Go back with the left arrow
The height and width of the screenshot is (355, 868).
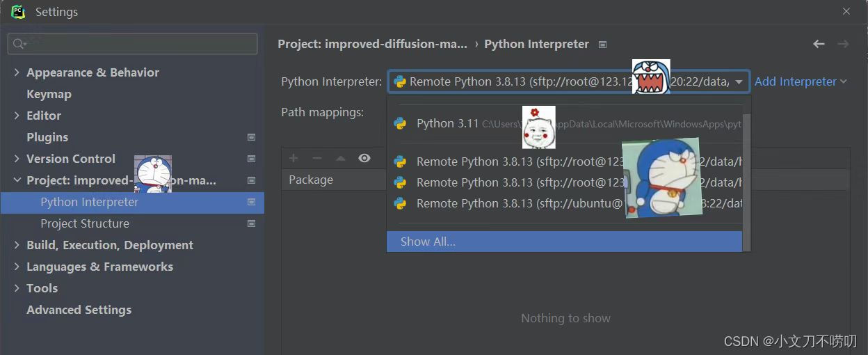point(819,44)
